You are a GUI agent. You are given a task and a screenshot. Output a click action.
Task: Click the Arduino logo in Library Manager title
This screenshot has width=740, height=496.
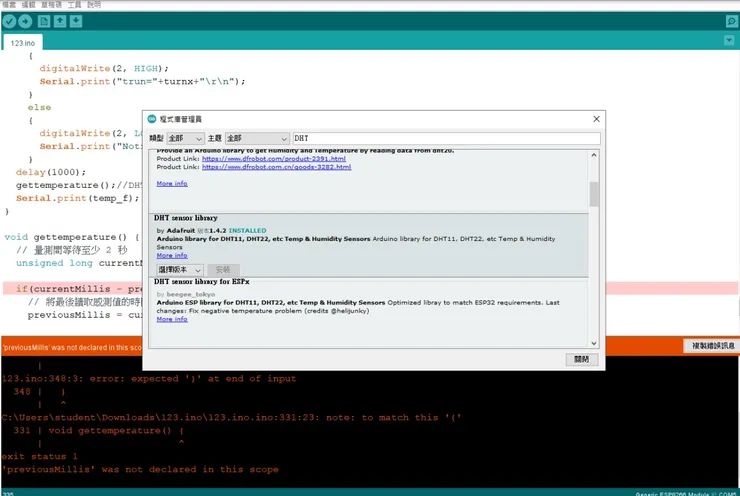coord(151,119)
